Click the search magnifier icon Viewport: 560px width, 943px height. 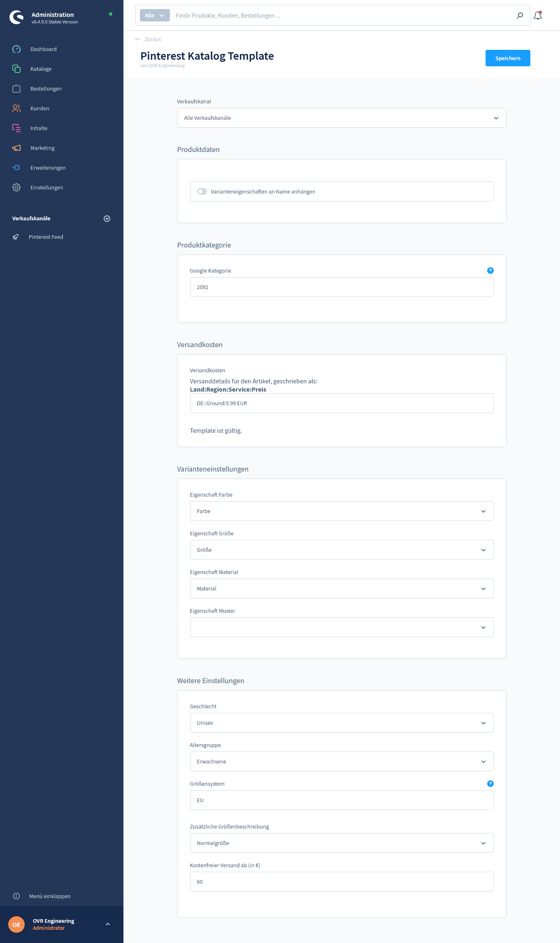[520, 16]
